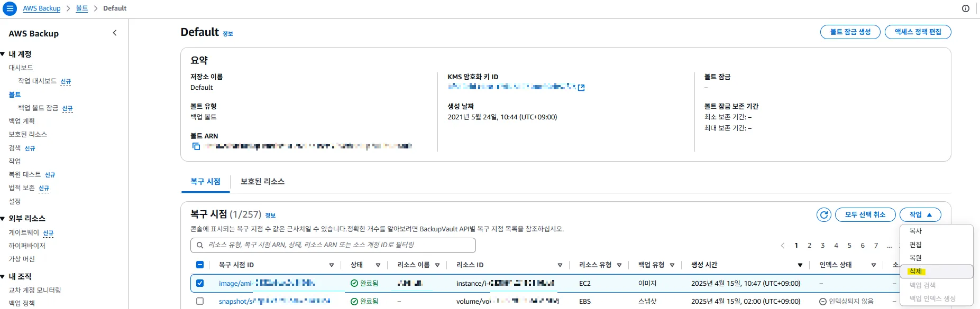Open 복구 시점 정보 link
This screenshot has width=980, height=309.
pyautogui.click(x=270, y=216)
